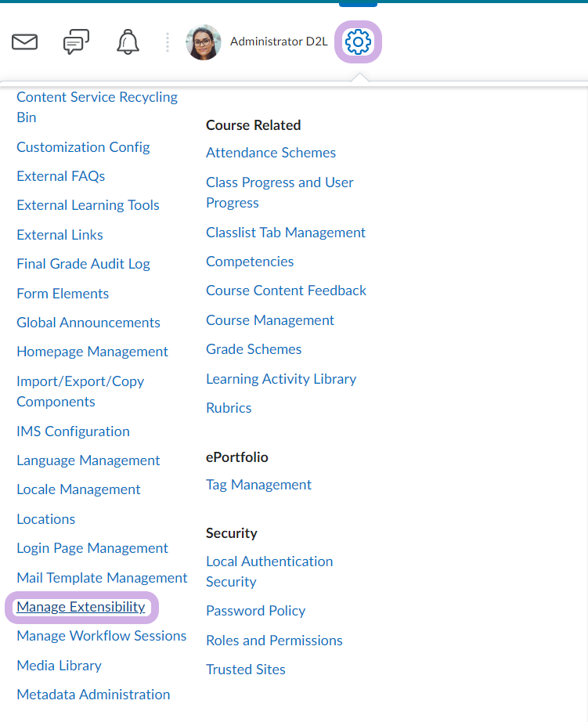Screen dimensions: 588x722
Task: Open Global Announcements
Action: point(88,323)
